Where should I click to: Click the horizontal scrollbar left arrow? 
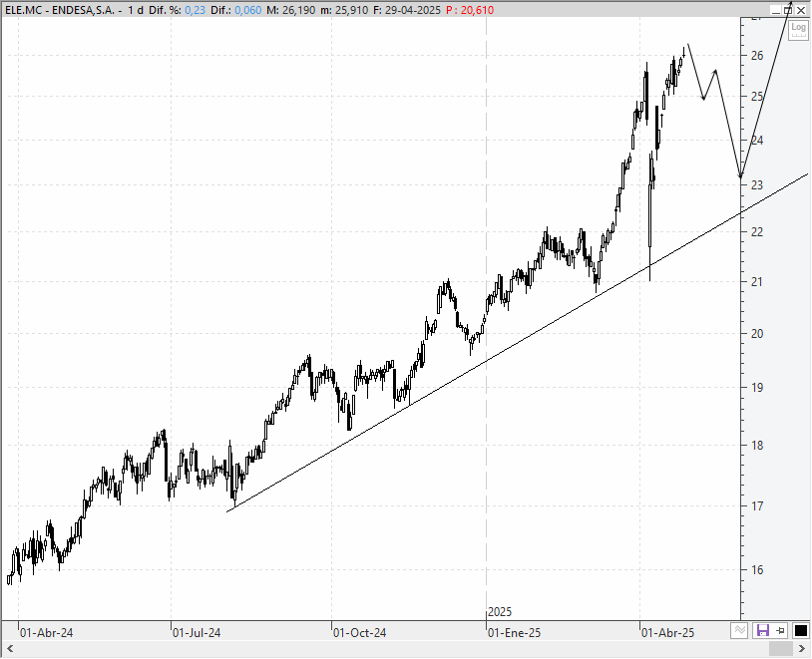9,649
